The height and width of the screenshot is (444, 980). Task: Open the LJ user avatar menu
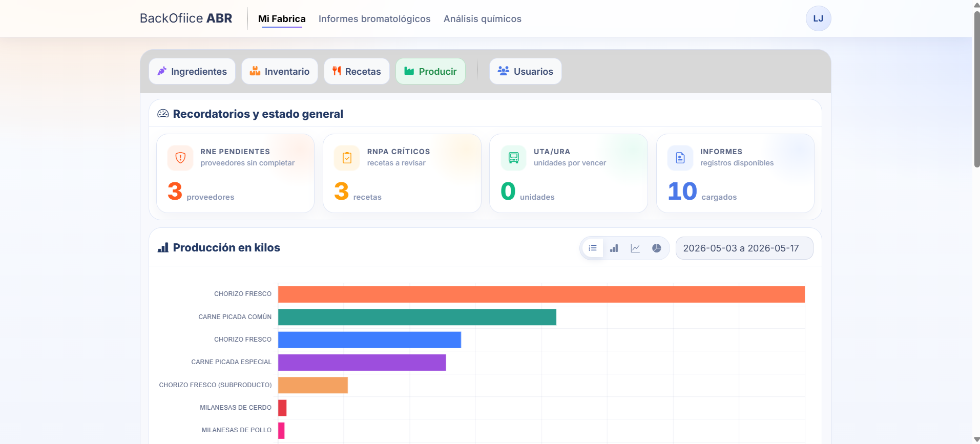[x=818, y=18]
